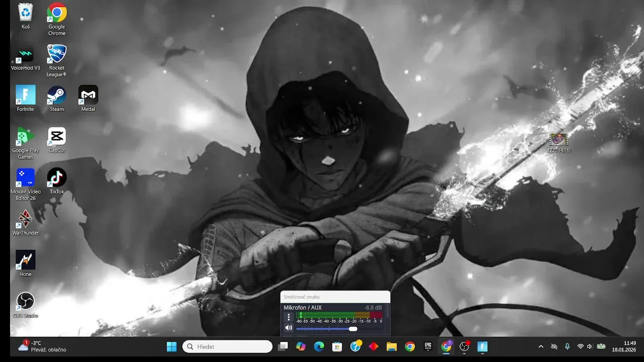Select the Google Play Games desktop shortcut

pos(25,143)
